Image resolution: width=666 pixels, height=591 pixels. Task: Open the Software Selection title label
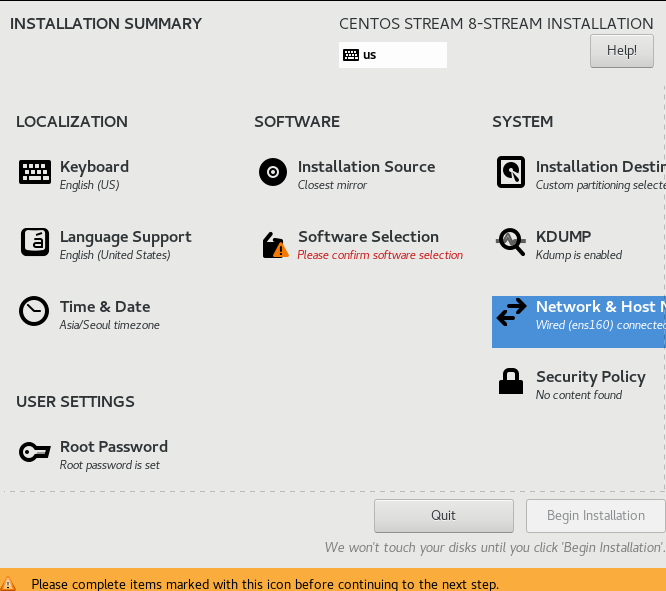click(368, 237)
